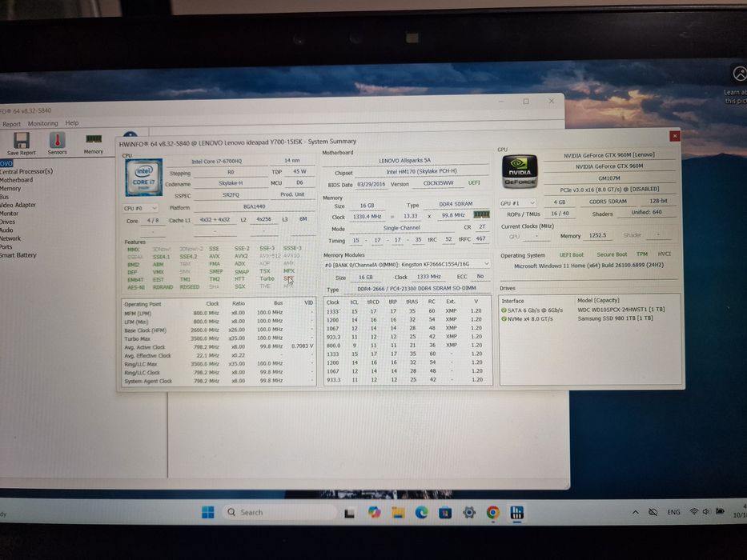Select Motherboard in the tree
Image resolution: width=747 pixels, height=560 pixels.
(x=16, y=180)
